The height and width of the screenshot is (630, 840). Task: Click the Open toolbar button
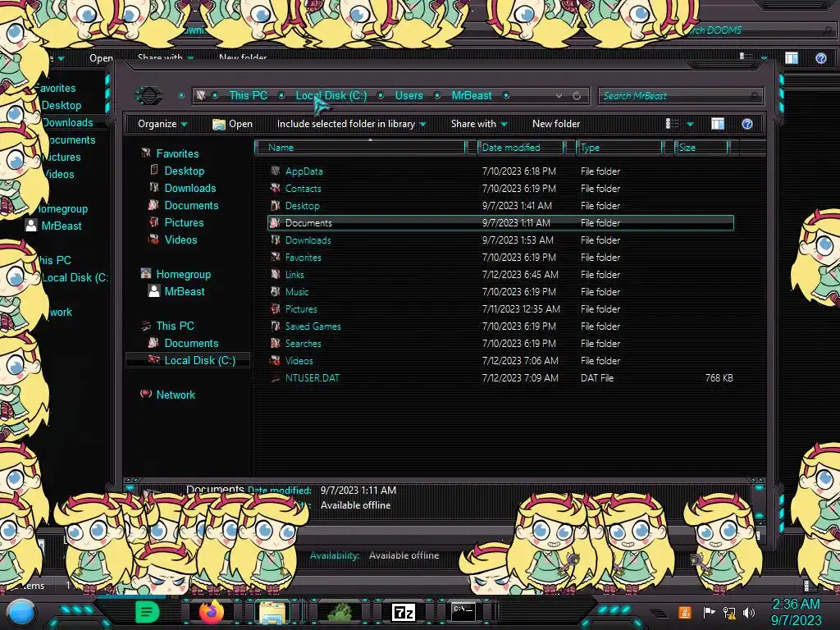232,124
